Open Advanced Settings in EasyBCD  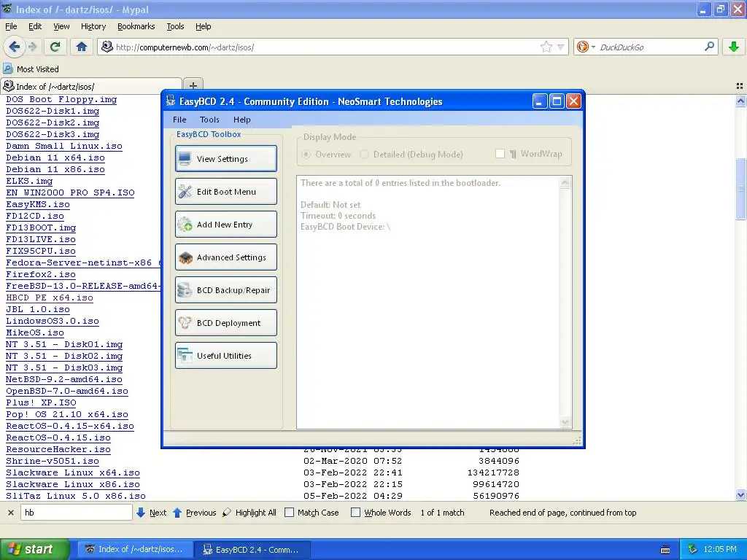coord(226,257)
